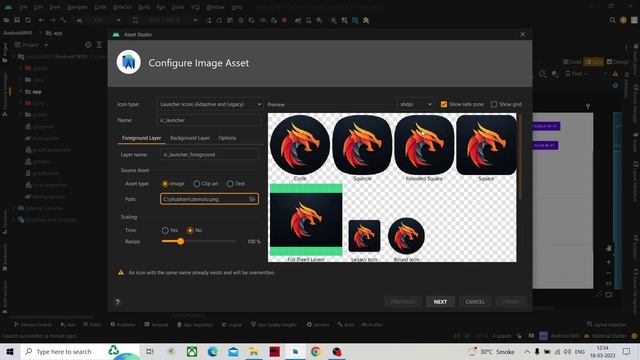The width and height of the screenshot is (640, 360).
Task: Click the disabled PREVIOUS button
Action: [403, 302]
